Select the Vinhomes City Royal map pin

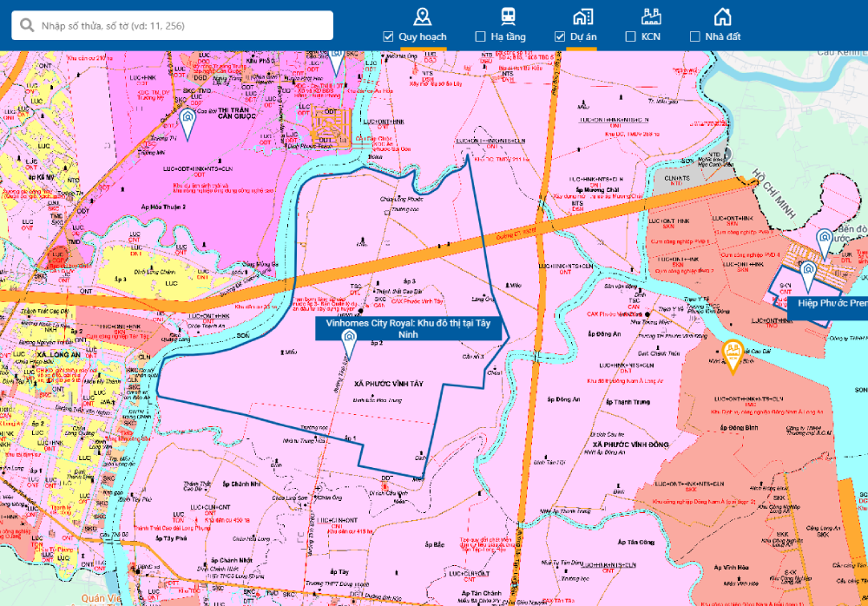[x=349, y=342]
